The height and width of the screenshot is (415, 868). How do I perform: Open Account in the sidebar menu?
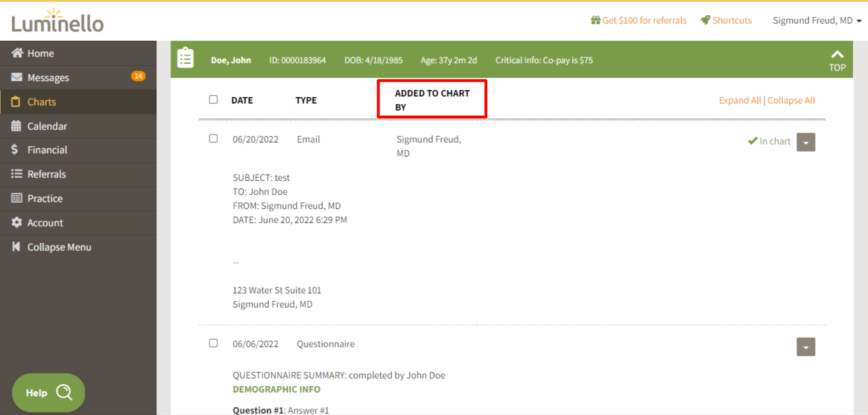[78, 223]
